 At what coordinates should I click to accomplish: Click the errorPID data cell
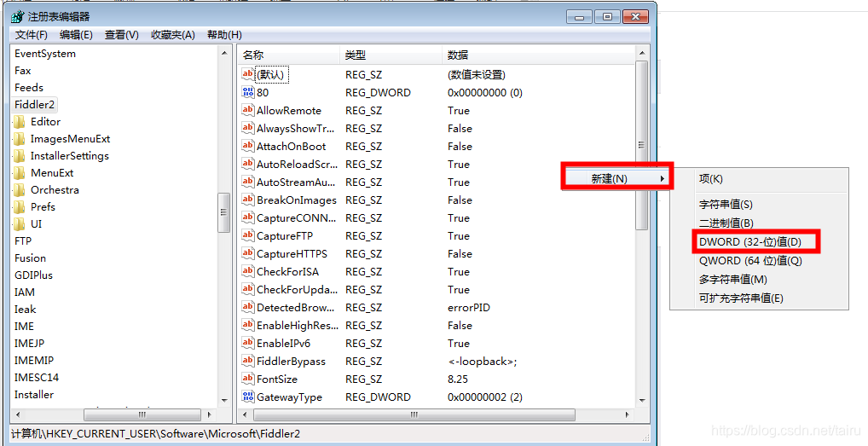tap(469, 307)
